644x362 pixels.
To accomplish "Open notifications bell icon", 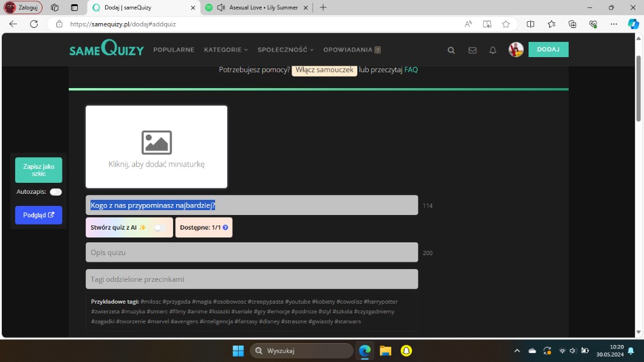I will (493, 50).
